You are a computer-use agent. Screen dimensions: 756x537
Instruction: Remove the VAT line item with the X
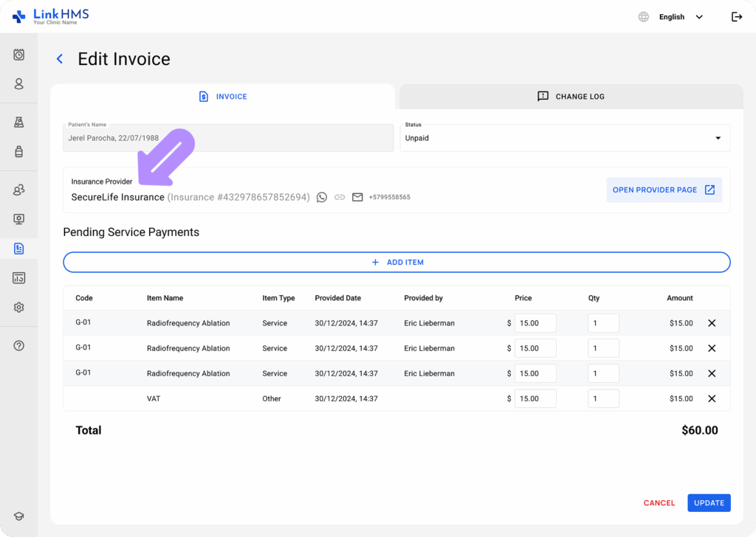coord(712,398)
